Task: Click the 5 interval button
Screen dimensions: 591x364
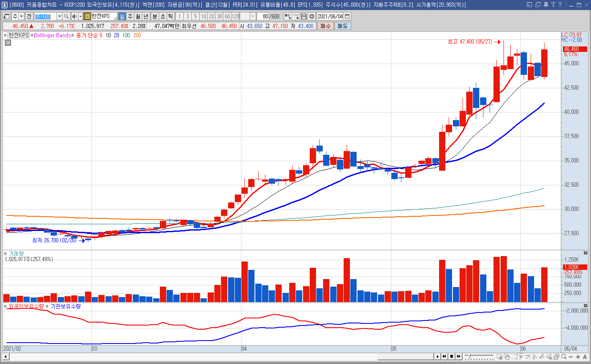Action: (x=195, y=16)
